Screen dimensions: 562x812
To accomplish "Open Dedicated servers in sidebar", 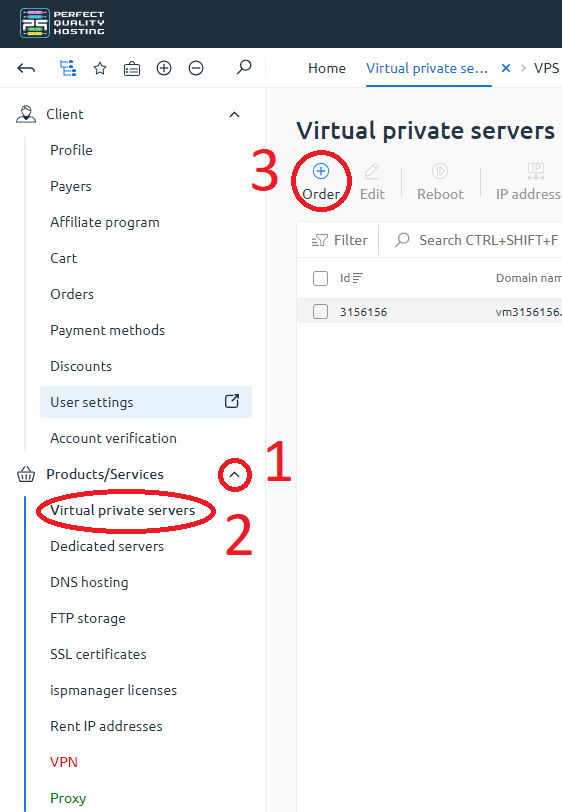I will point(107,546).
